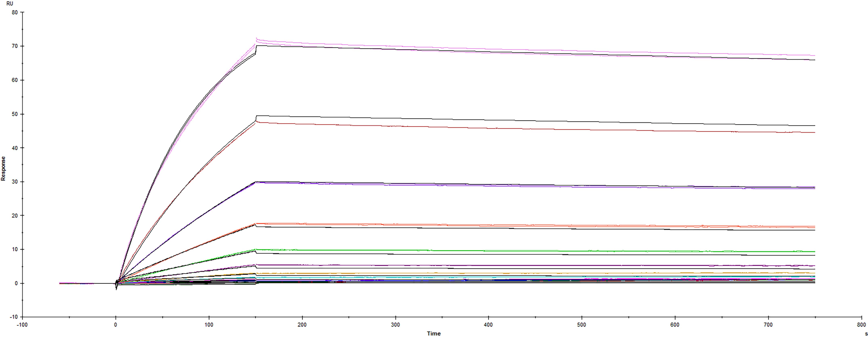Click the y-axis tick label 70
The width and height of the screenshot is (868, 337).
(15, 46)
